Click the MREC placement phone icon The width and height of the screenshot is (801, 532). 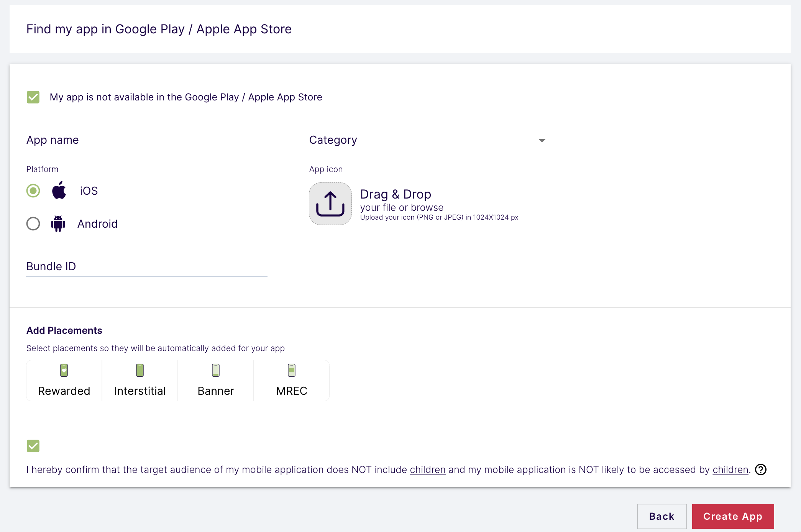[x=292, y=370]
